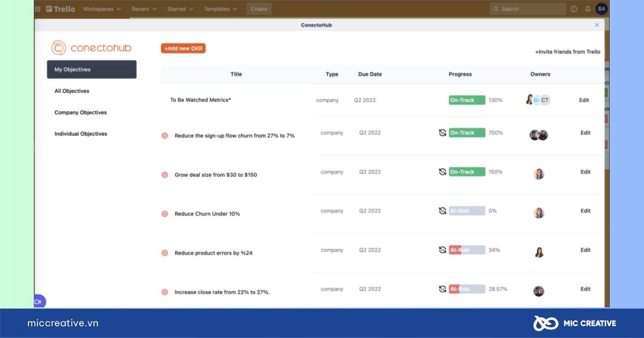644x338 pixels.
Task: Click the Trello logo in top bar
Action: click(x=61, y=9)
